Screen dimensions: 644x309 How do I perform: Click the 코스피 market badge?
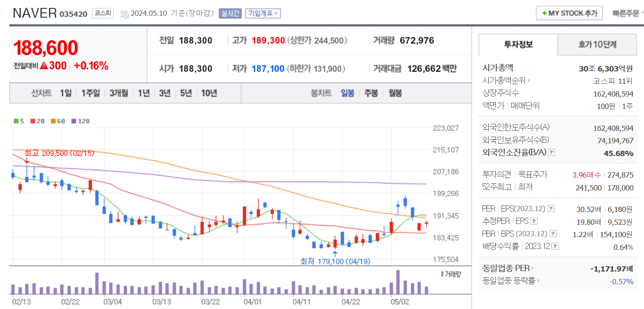(103, 13)
